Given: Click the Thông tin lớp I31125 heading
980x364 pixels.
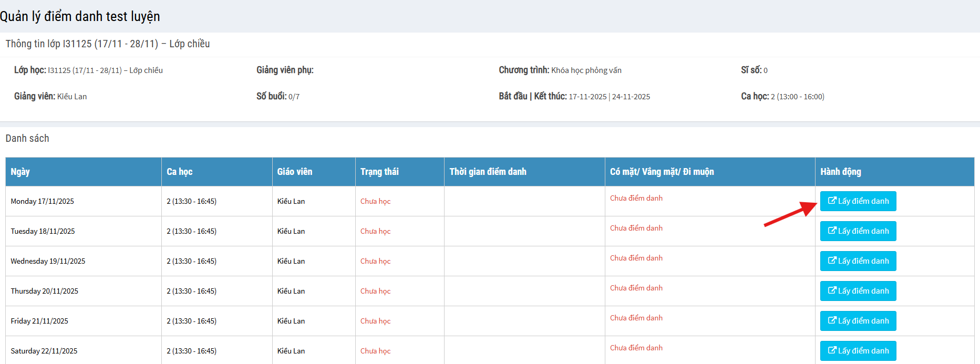Looking at the screenshot, I should 108,44.
